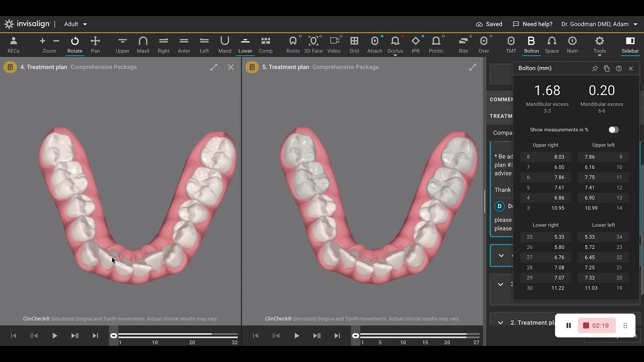This screenshot has width=644, height=362.
Task: Copy the Bolton table data
Action: (607, 68)
